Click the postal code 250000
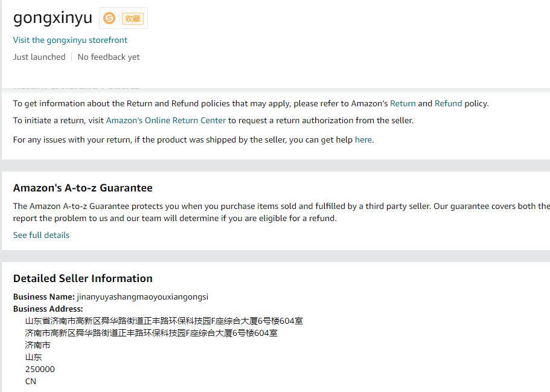The width and height of the screenshot is (550, 392). [x=40, y=369]
